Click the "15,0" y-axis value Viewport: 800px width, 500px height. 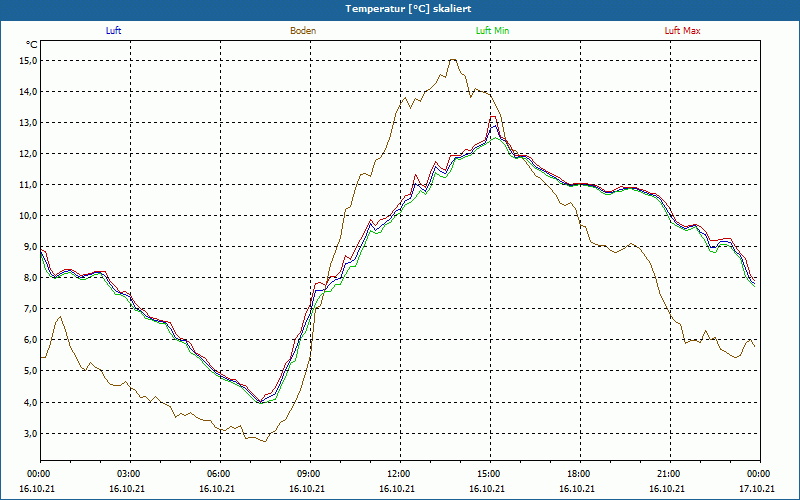[29, 61]
